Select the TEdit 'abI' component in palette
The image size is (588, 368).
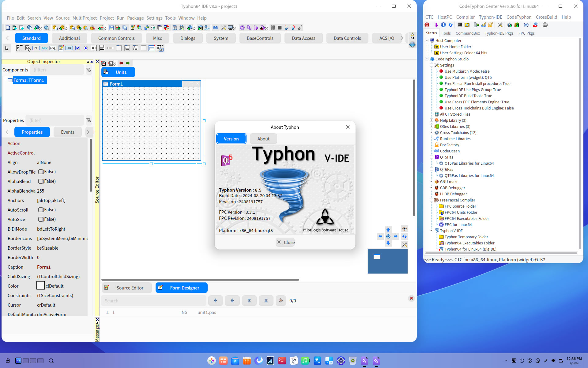[53, 48]
